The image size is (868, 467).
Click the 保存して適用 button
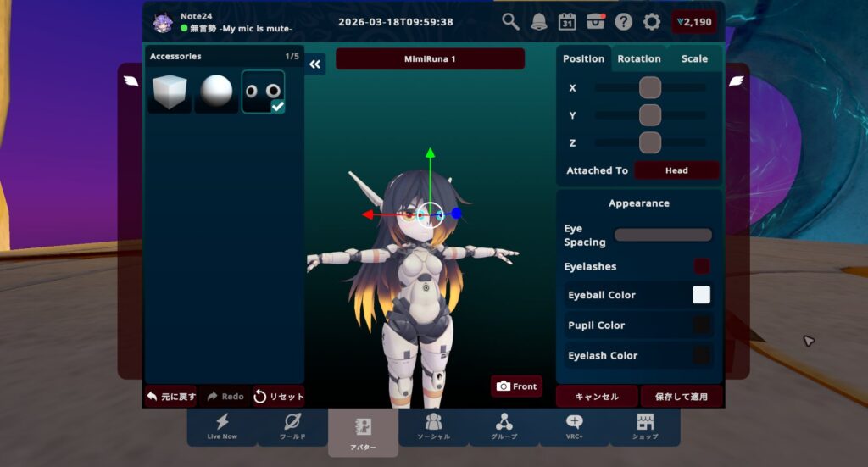tap(682, 396)
